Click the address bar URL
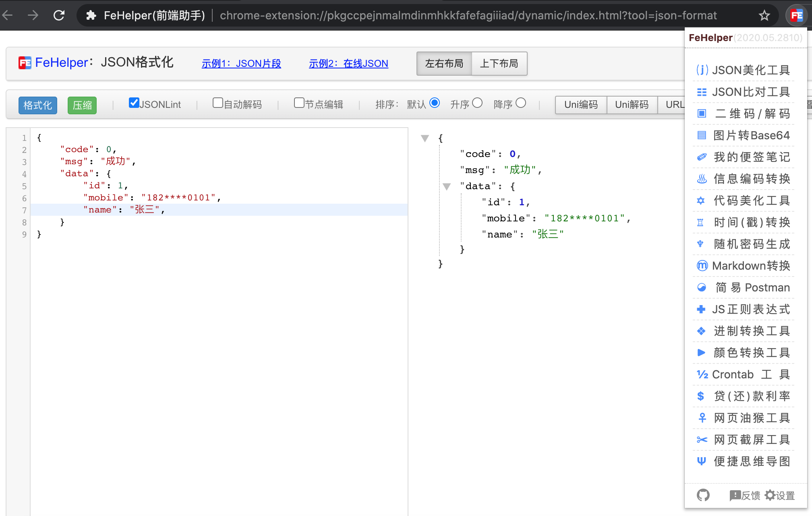Screen dimensions: 812x516 [x=468, y=16]
